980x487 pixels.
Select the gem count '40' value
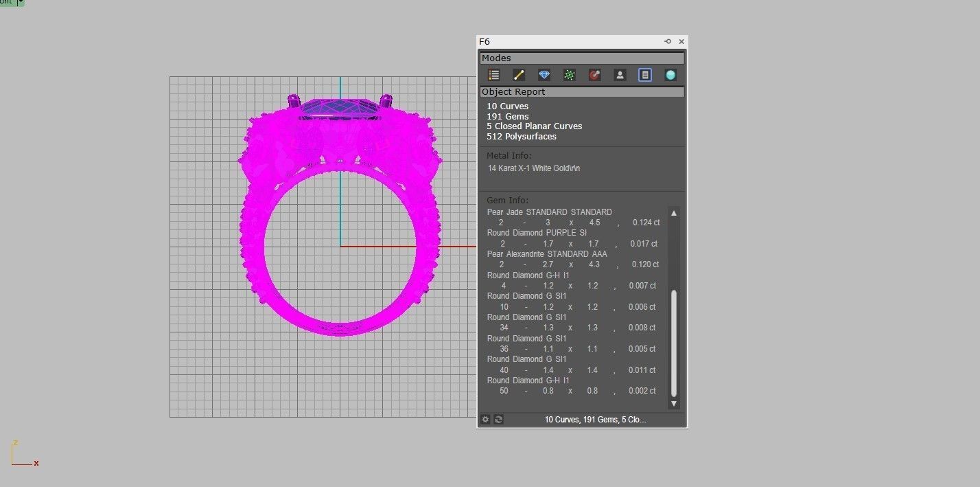point(504,370)
